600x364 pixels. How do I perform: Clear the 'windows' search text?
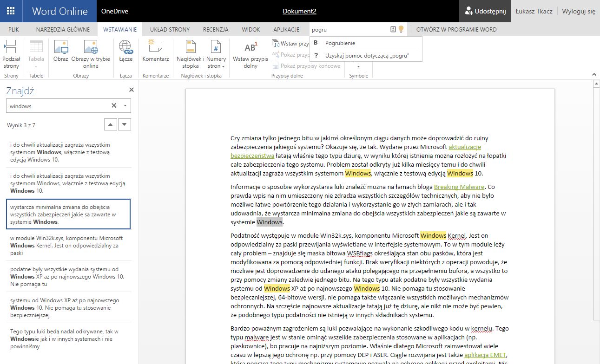(x=114, y=106)
